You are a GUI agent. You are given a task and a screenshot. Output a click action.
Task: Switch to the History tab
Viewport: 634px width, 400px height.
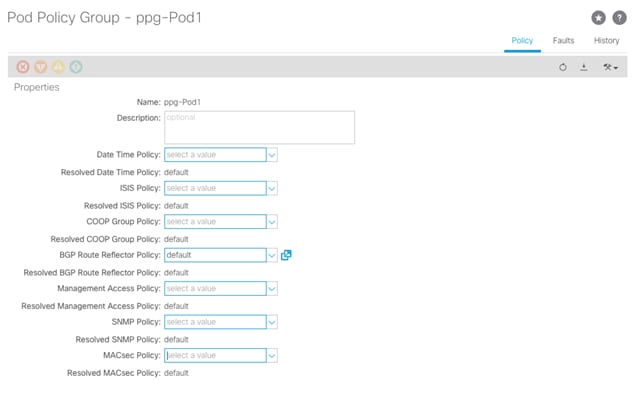click(x=607, y=40)
